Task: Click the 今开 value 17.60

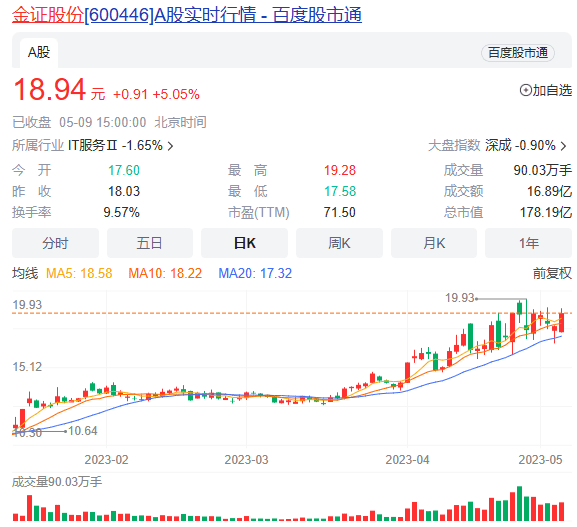Action: 124,170
